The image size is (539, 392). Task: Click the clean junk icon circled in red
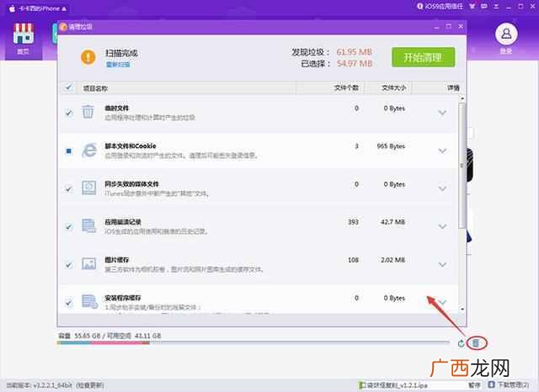475,343
